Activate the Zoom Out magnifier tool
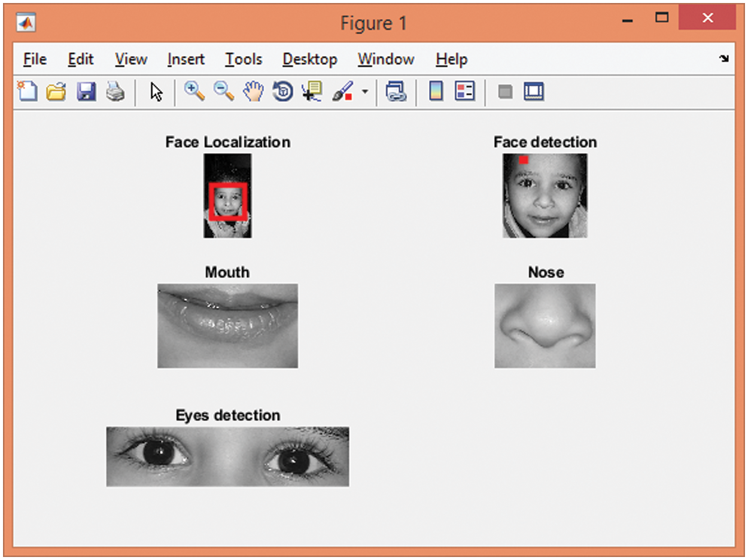This screenshot has height=560, width=748. click(x=224, y=92)
